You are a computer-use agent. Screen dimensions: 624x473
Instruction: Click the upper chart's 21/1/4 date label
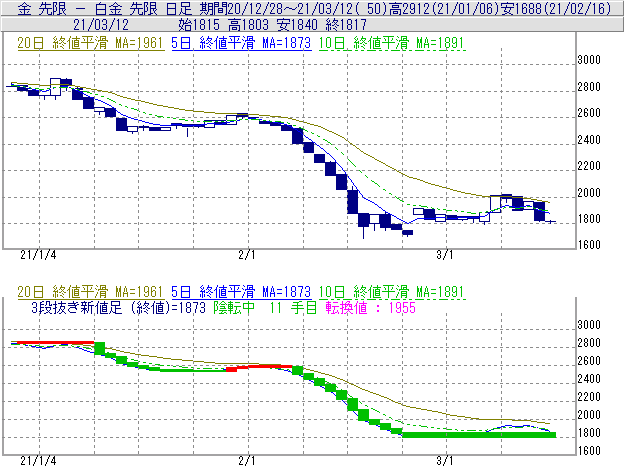[38, 255]
